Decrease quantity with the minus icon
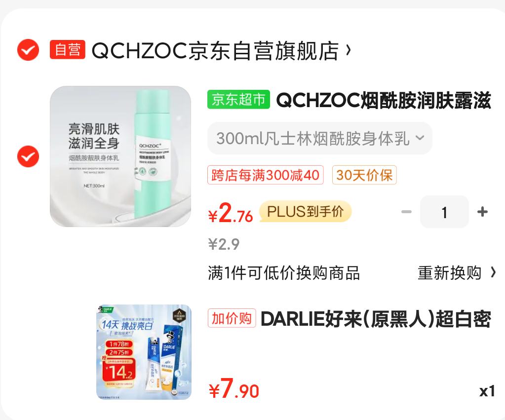This screenshot has width=505, height=420. click(406, 212)
